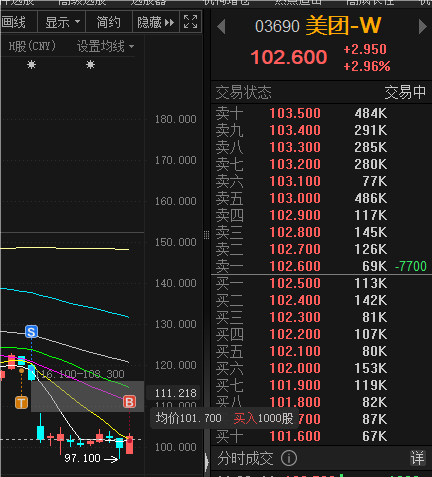Viewport: 432px width, 477px height.
Task: Click the 113K volume at 买一
Action: coord(371,283)
